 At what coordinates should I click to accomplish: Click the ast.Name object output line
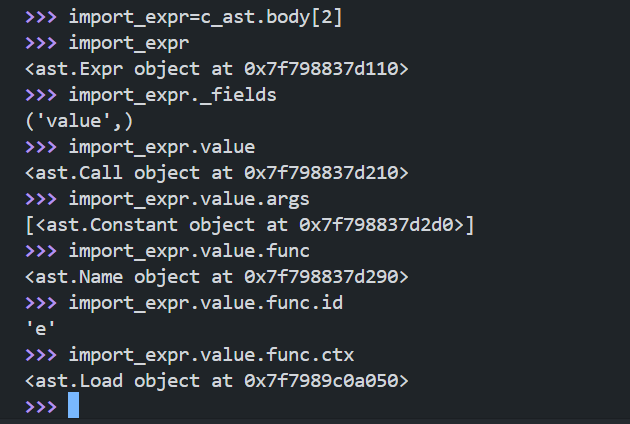click(216, 276)
